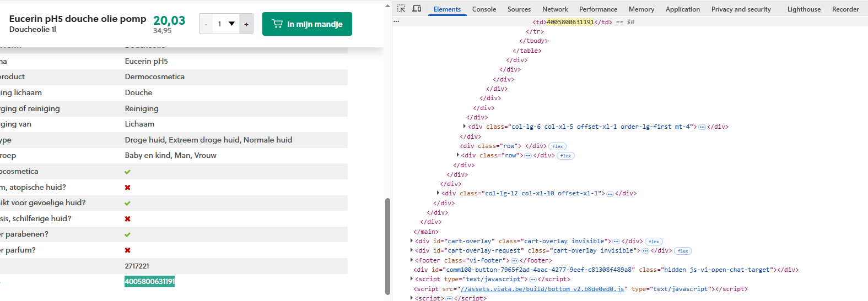Click the 'Lichaam' table cell
Image resolution: width=868 pixels, height=301 pixels.
click(139, 124)
